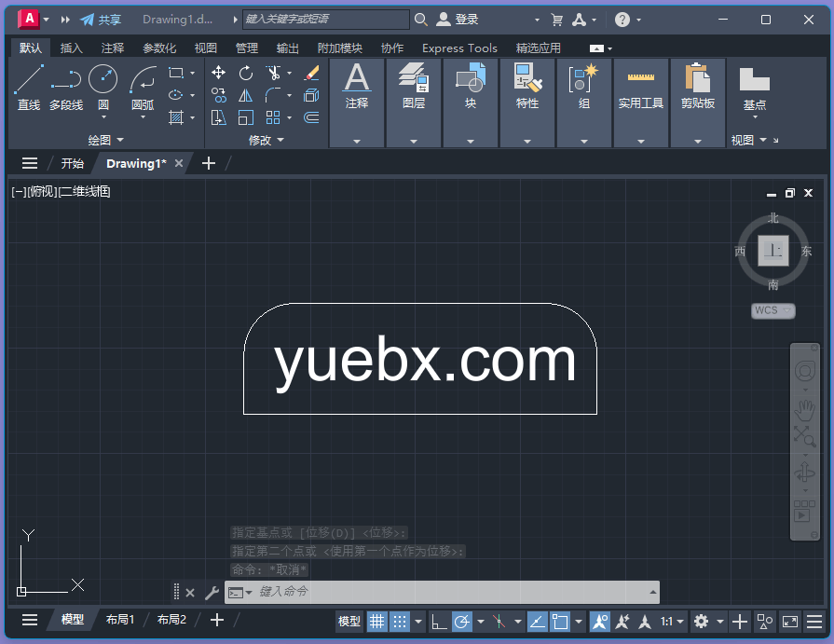Choose the Move tool in the 修改 panel
Image resolution: width=834 pixels, height=644 pixels.
tap(218, 73)
